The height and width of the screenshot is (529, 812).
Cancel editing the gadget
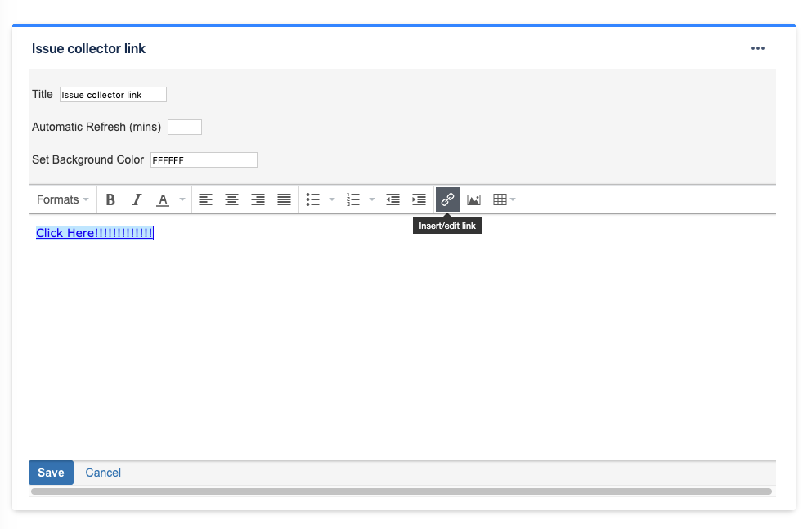[103, 473]
